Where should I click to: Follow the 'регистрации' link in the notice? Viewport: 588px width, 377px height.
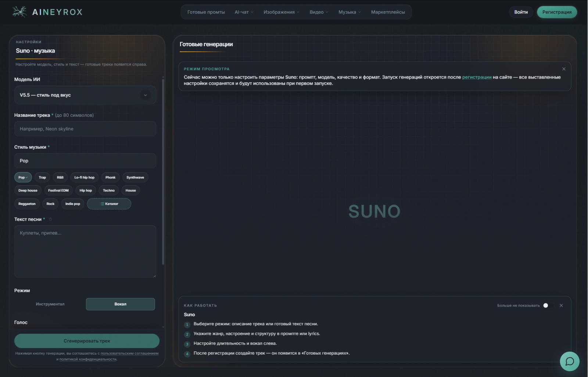click(477, 77)
